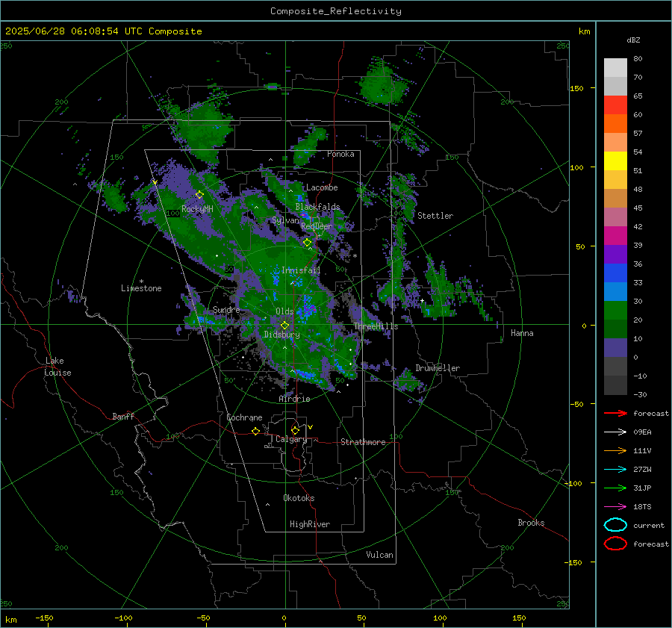Click the yellow marker below Cochrane
The height and width of the screenshot is (628, 672).
click(x=256, y=432)
